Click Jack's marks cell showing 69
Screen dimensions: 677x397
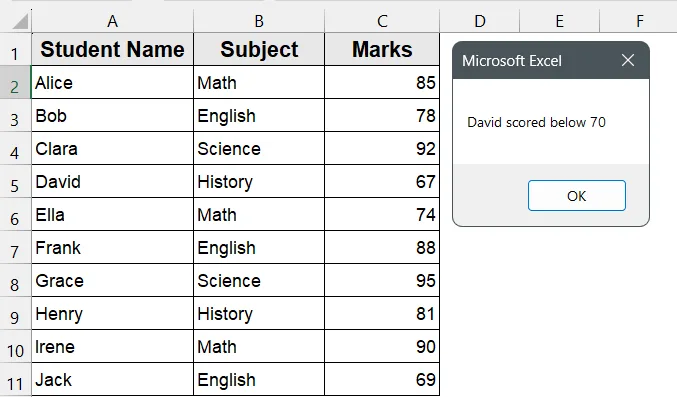click(382, 379)
